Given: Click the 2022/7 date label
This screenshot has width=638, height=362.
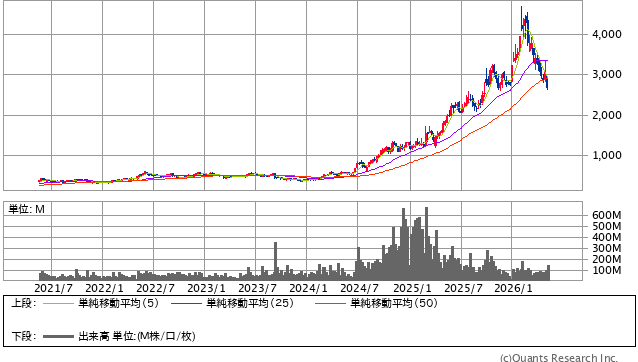Looking at the screenshot, I should tap(155, 288).
